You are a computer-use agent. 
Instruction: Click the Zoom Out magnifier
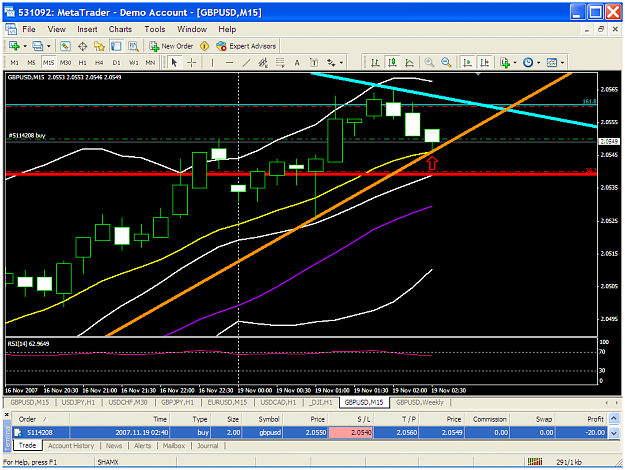[x=446, y=63]
